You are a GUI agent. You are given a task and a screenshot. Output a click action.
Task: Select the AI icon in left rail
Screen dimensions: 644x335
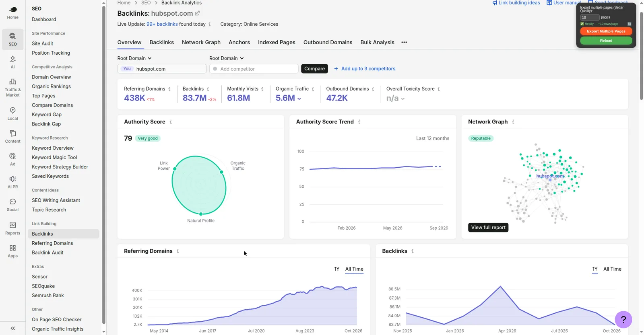click(12, 62)
